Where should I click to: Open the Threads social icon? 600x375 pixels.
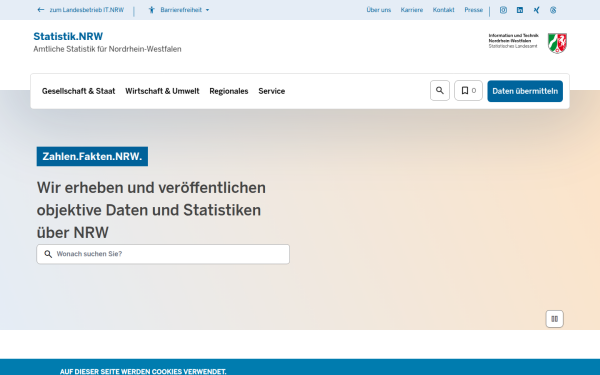(x=553, y=10)
